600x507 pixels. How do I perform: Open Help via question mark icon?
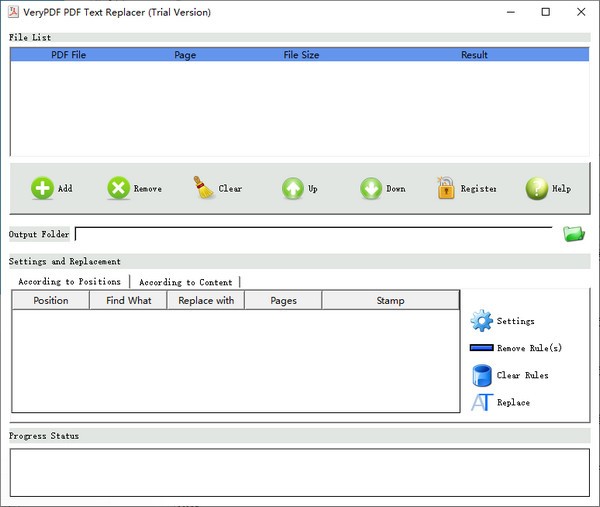point(537,188)
